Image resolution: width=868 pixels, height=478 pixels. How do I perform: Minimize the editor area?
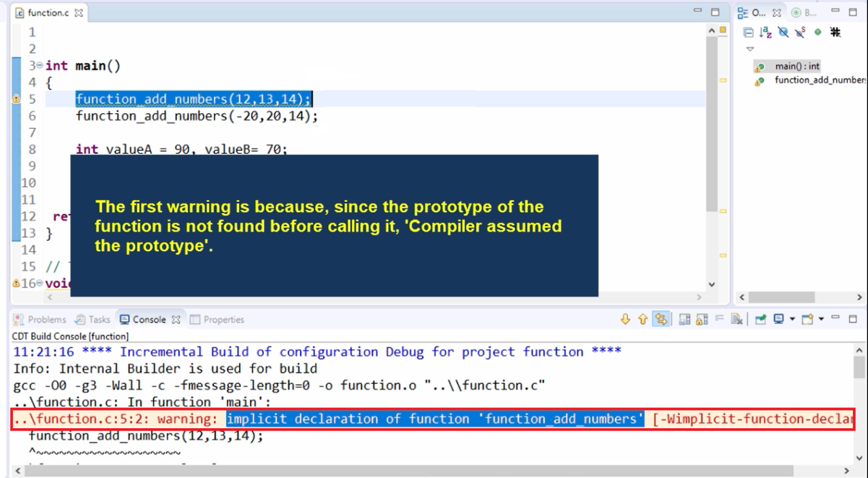698,11
